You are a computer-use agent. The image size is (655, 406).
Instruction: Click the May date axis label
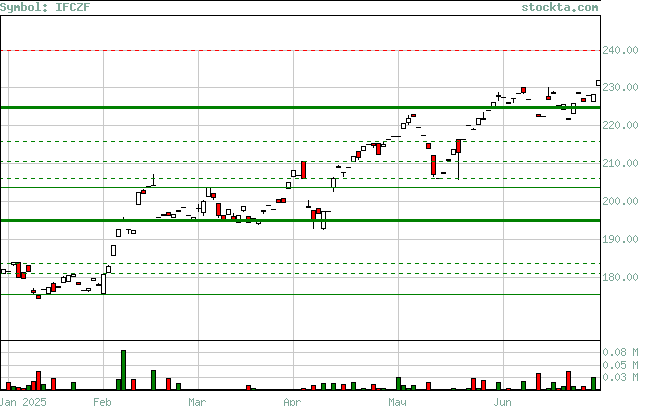397,401
